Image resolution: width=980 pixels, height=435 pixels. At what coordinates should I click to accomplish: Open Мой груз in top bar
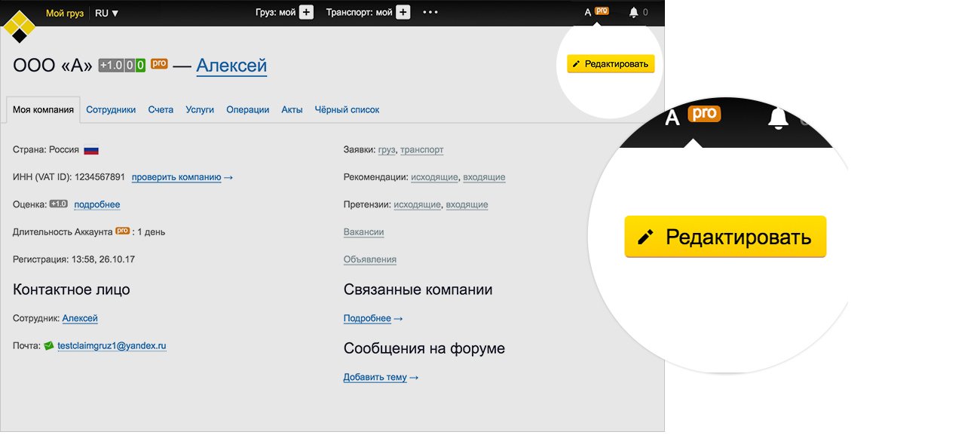[65, 13]
